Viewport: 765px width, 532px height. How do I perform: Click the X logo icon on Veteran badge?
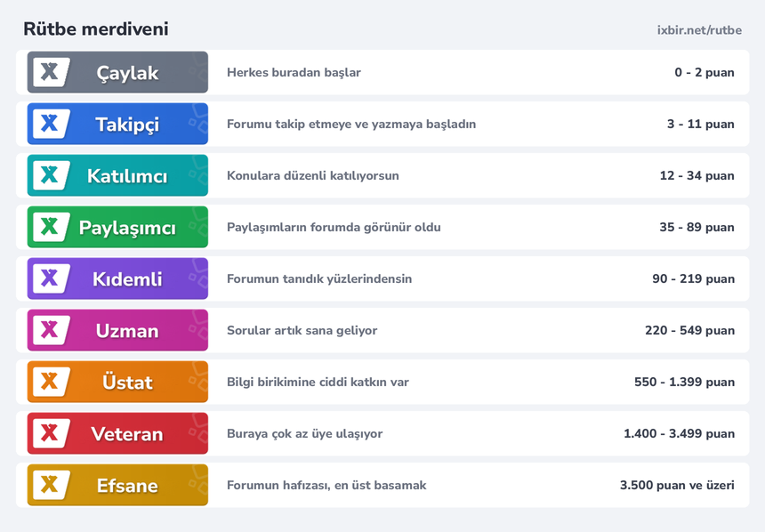coord(52,433)
